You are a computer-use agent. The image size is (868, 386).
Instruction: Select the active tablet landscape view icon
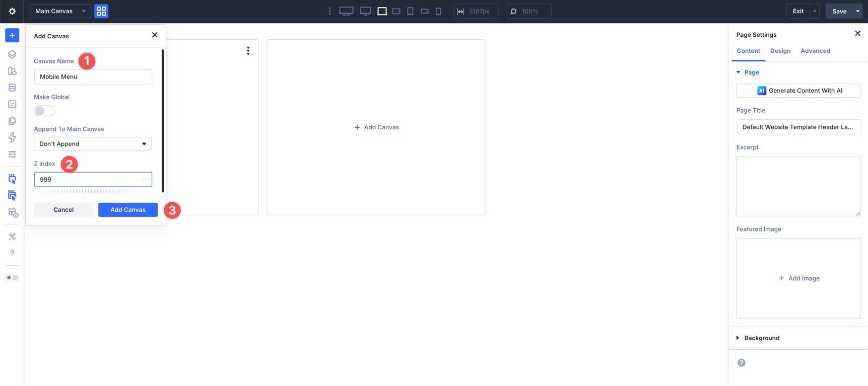382,11
